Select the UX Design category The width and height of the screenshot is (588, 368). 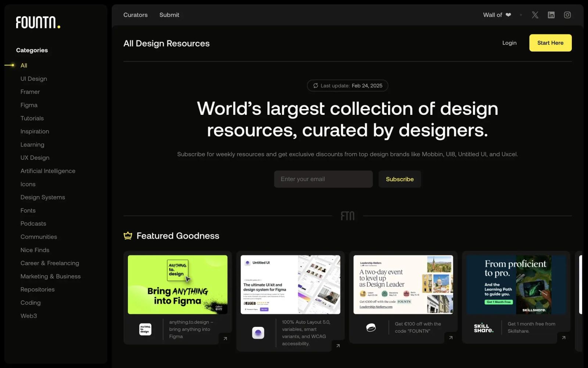35,158
